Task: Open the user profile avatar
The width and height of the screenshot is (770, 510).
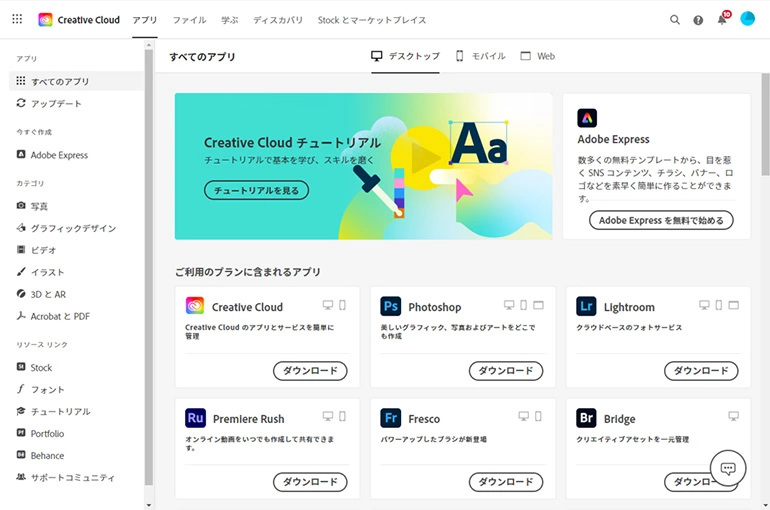Action: [x=747, y=19]
